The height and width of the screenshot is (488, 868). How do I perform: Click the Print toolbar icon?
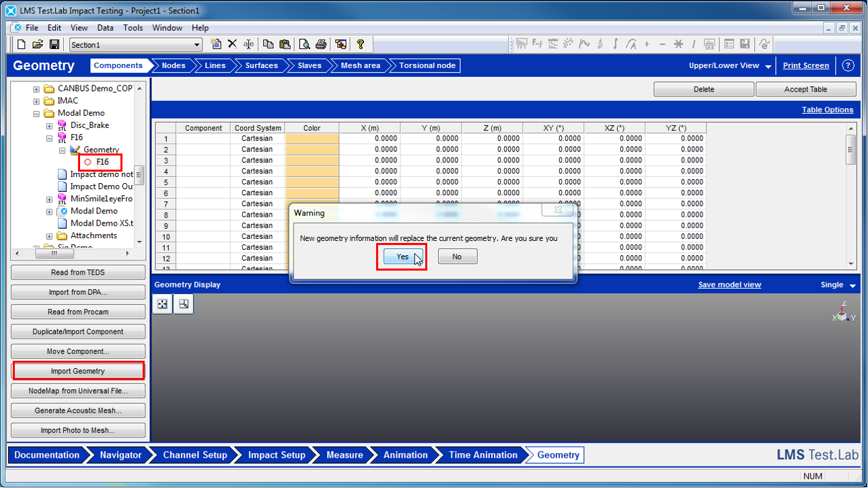click(321, 44)
